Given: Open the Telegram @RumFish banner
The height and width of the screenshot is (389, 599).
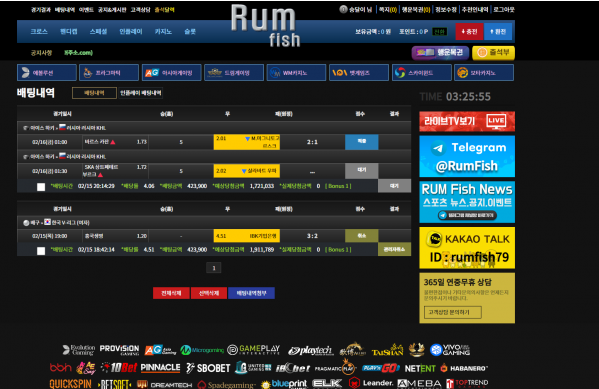Looking at the screenshot, I should [x=467, y=156].
